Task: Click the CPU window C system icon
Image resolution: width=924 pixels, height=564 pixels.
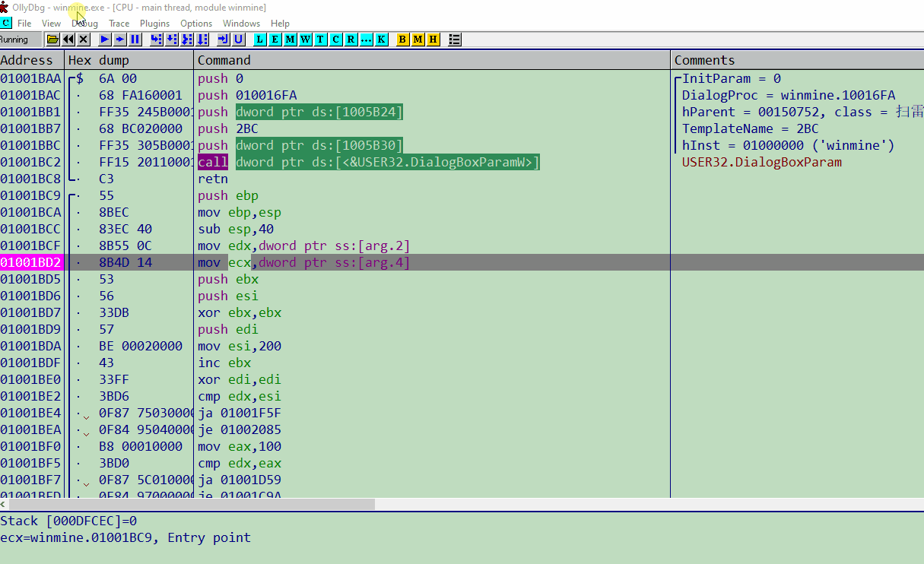Action: [6, 23]
